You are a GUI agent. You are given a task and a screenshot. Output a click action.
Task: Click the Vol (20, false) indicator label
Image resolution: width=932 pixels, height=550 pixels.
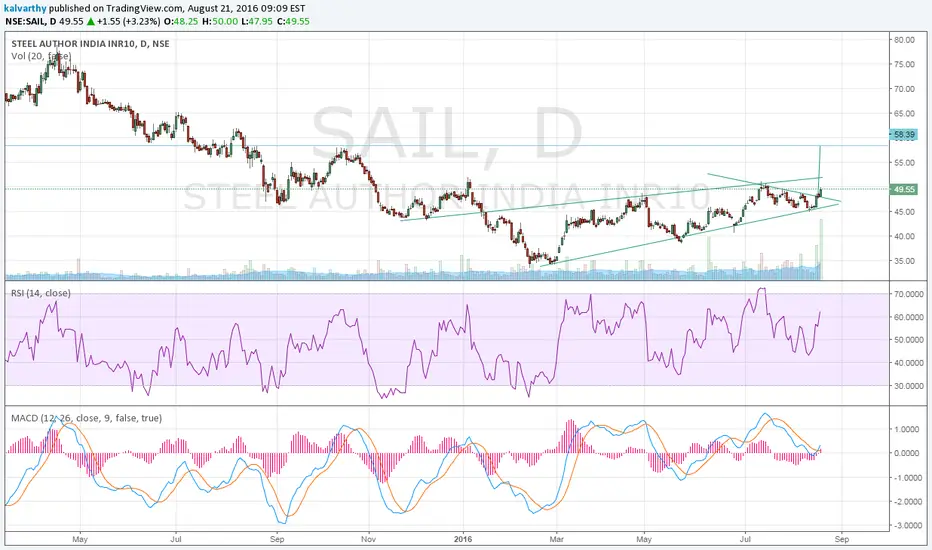point(41,56)
